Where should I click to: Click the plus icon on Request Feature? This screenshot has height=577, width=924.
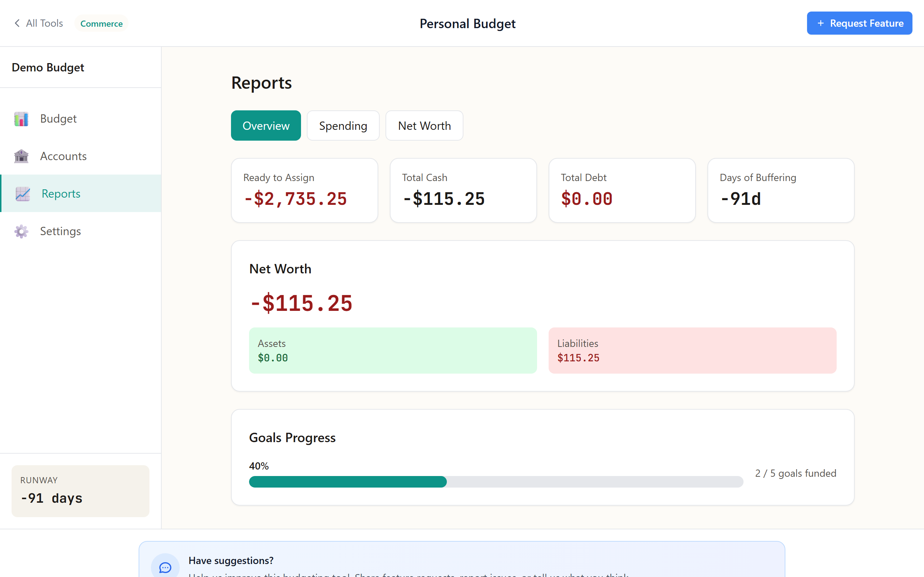pyautogui.click(x=820, y=23)
